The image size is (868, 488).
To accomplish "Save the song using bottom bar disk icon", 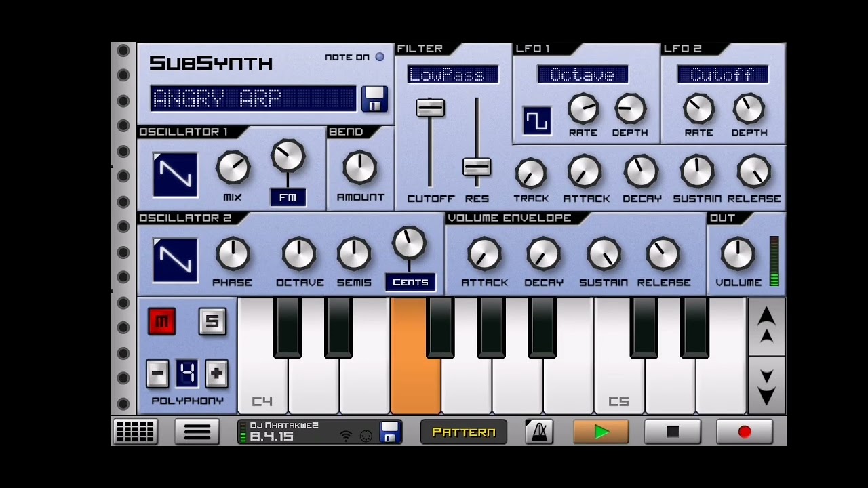I will 390,432.
